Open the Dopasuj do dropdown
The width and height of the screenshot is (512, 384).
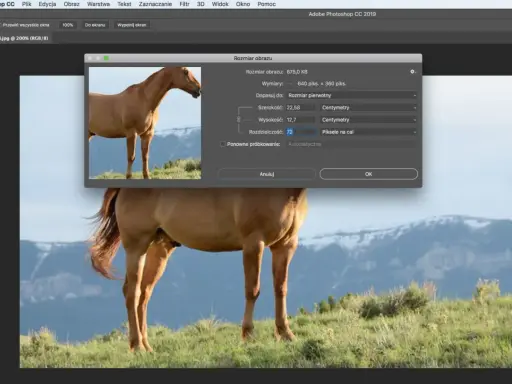[352, 95]
